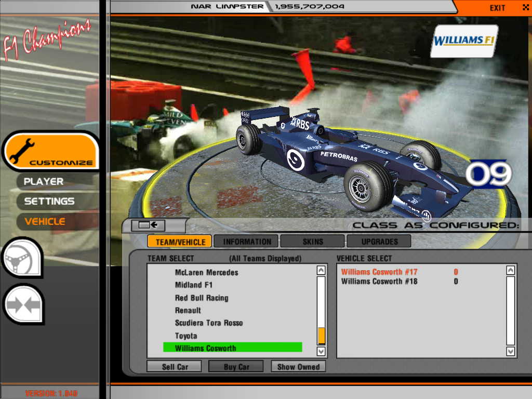Toggle the Show Owned filter
The height and width of the screenshot is (399, 532).
[298, 366]
